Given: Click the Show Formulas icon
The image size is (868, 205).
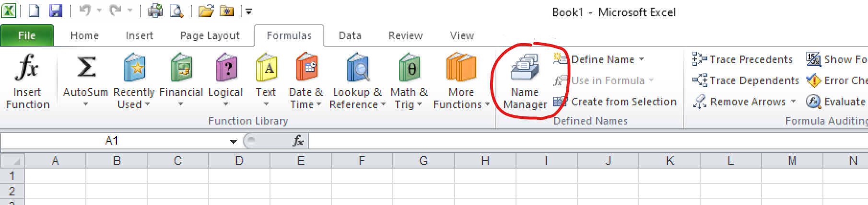Looking at the screenshot, I should coord(813,59).
